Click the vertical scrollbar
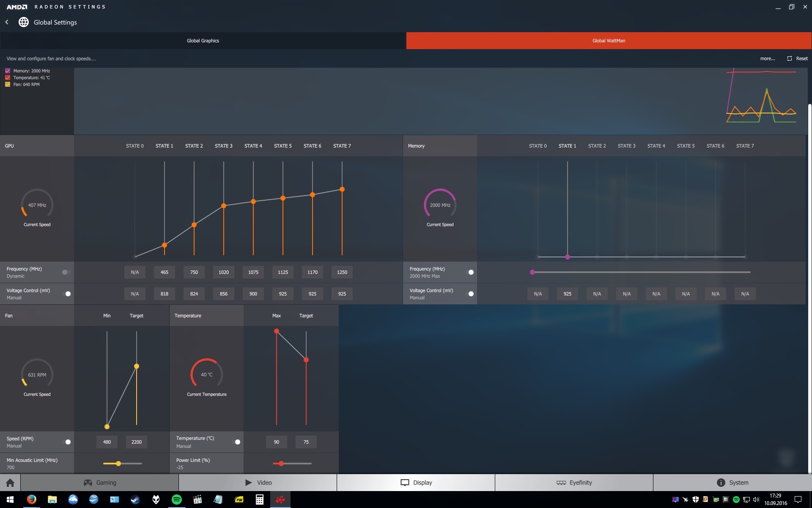This screenshot has height=508, width=812. [x=809, y=288]
